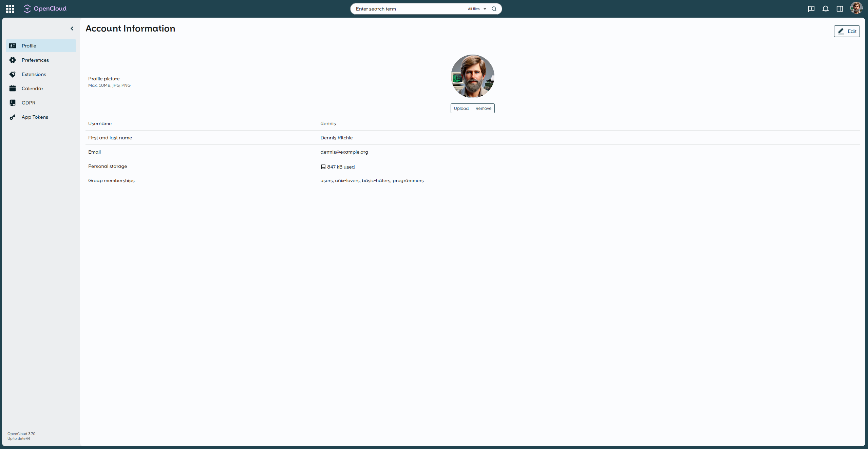Click the Preferences gear icon
This screenshot has width=868, height=449.
point(13,60)
